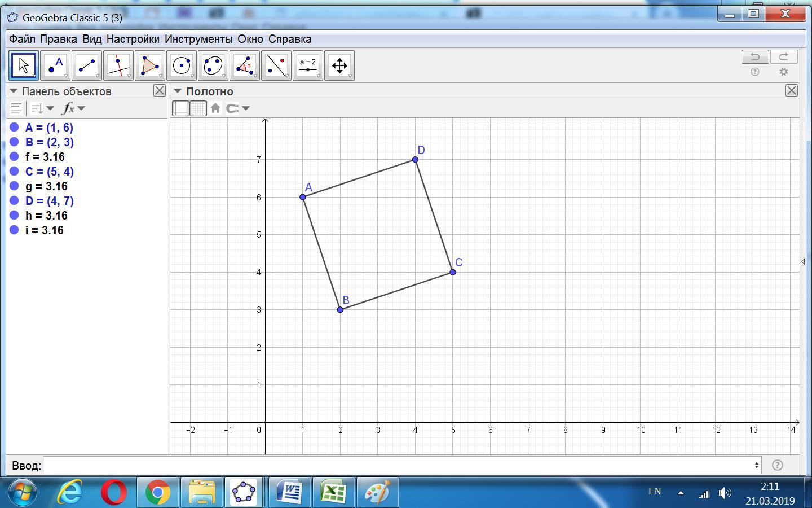Select the Segment tool in toolbar
The height and width of the screenshot is (508, 812).
(x=87, y=65)
